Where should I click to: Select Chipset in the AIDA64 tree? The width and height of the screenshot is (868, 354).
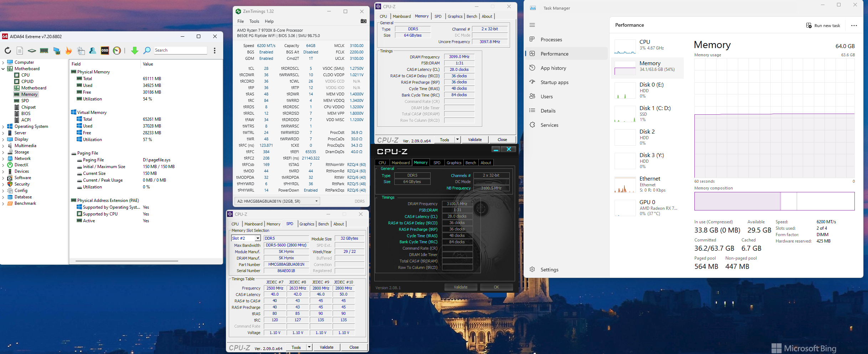click(28, 107)
